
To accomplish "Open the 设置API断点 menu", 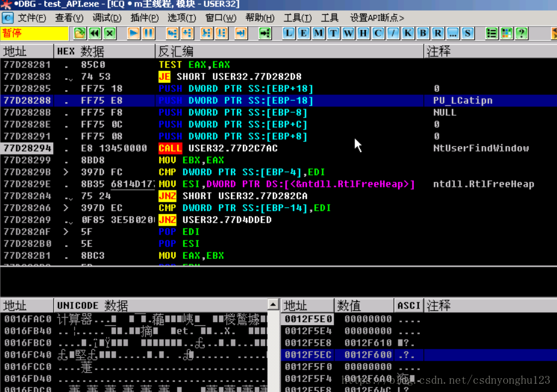I will (x=377, y=18).
